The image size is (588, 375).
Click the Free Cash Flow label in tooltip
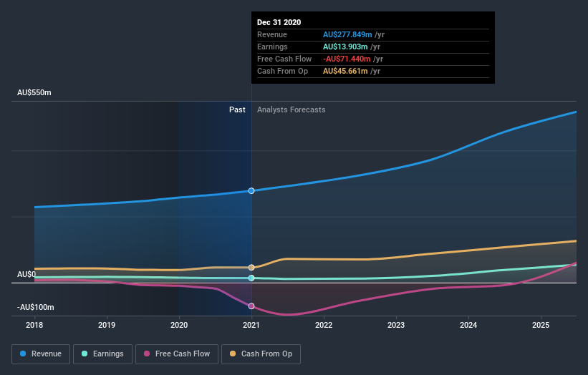pos(284,59)
